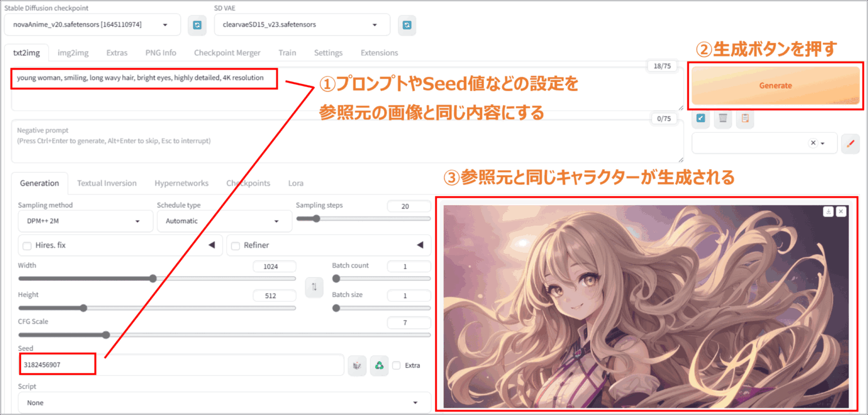The width and height of the screenshot is (868, 415).
Task: Open the Settings tab
Action: pyautogui.click(x=328, y=53)
